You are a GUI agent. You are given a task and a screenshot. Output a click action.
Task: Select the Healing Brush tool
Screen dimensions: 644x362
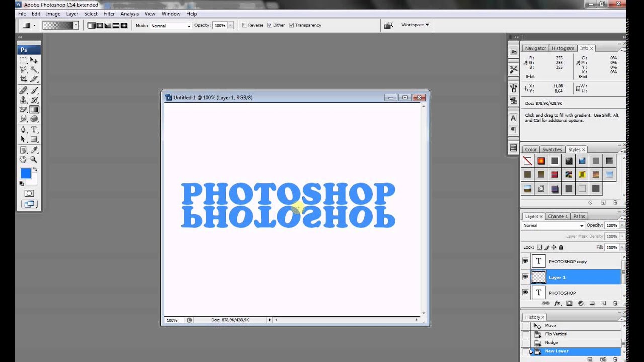coord(23,90)
